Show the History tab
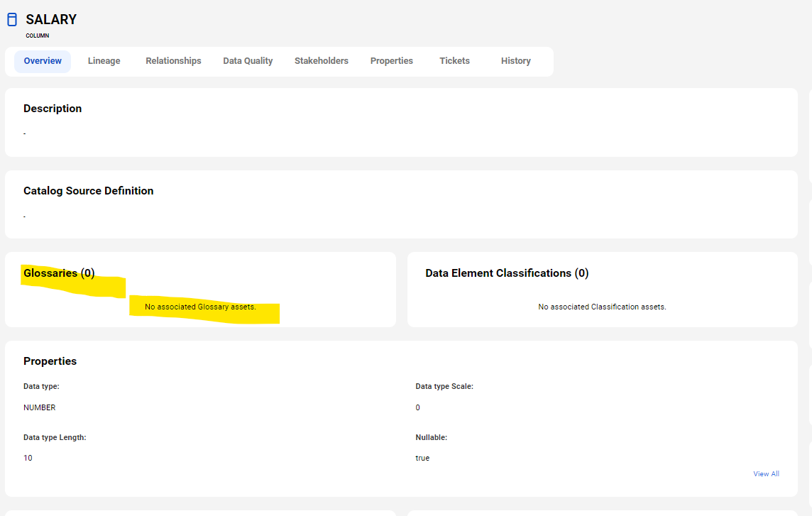This screenshot has width=812, height=516. 516,61
